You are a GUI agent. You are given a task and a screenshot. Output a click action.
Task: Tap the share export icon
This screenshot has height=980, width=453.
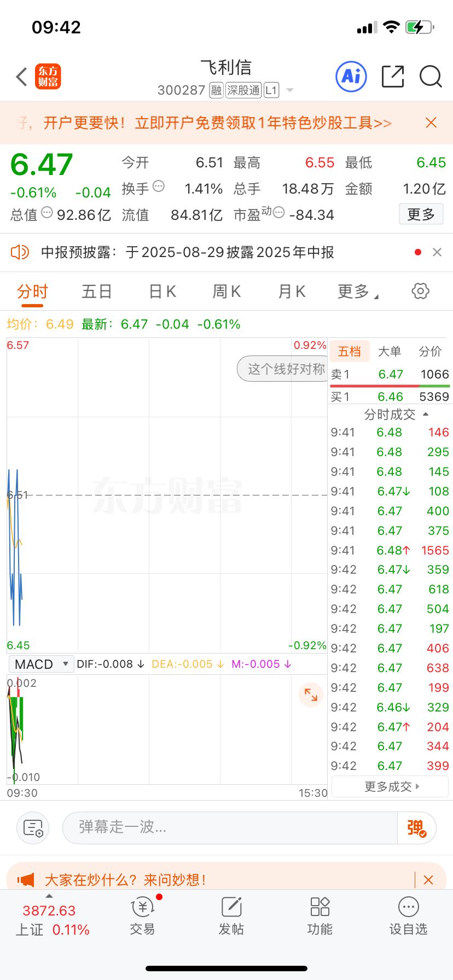point(393,77)
